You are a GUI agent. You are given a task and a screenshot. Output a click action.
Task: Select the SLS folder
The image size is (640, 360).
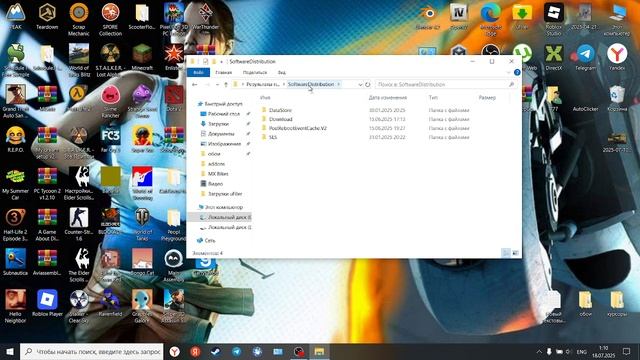pyautogui.click(x=273, y=137)
